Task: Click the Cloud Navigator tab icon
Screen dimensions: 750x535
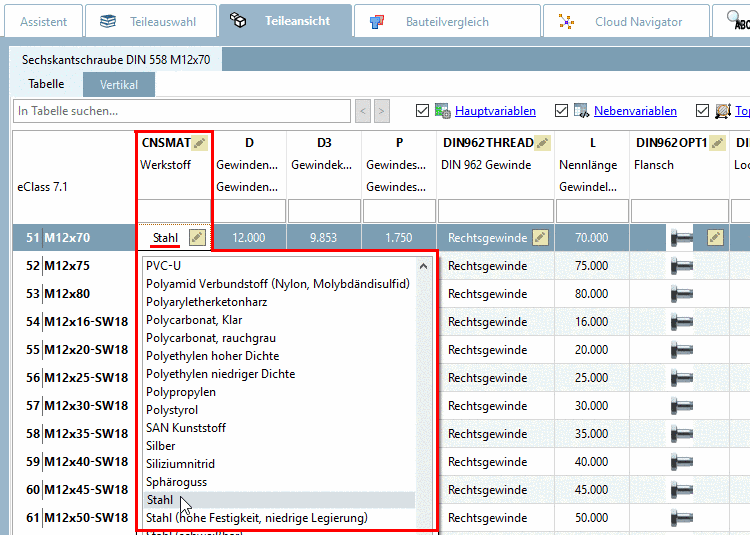Action: click(566, 22)
